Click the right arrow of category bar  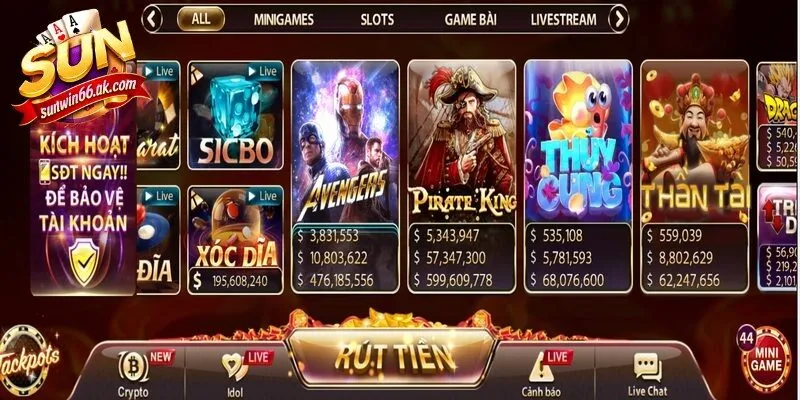[618, 19]
